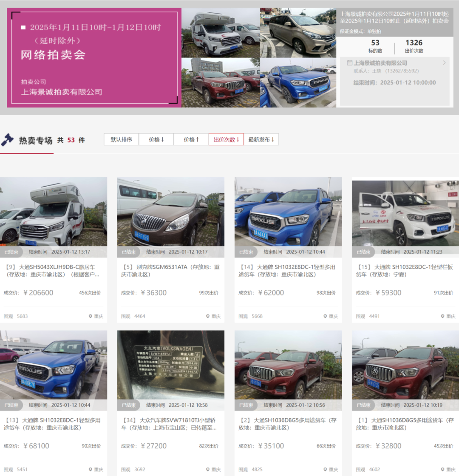Click the banner gold minivan photo
This screenshot has height=476, width=459.
click(298, 33)
